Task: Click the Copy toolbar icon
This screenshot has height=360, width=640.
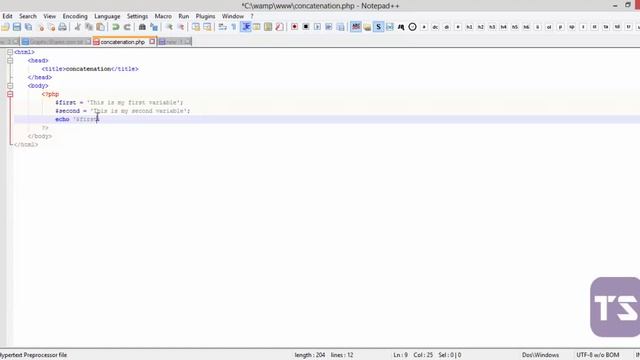Action: [x=89, y=27]
